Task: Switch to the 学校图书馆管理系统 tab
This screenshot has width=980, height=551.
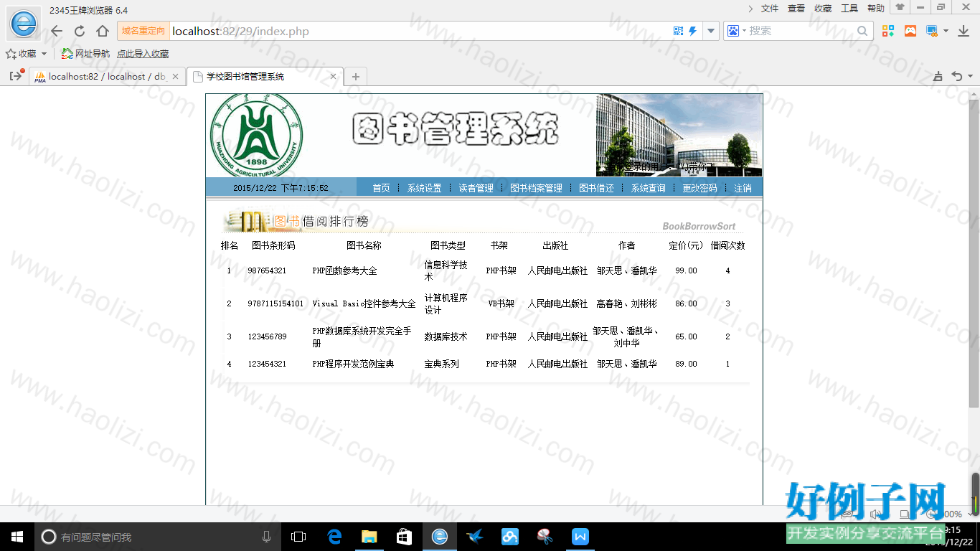Action: (x=265, y=76)
